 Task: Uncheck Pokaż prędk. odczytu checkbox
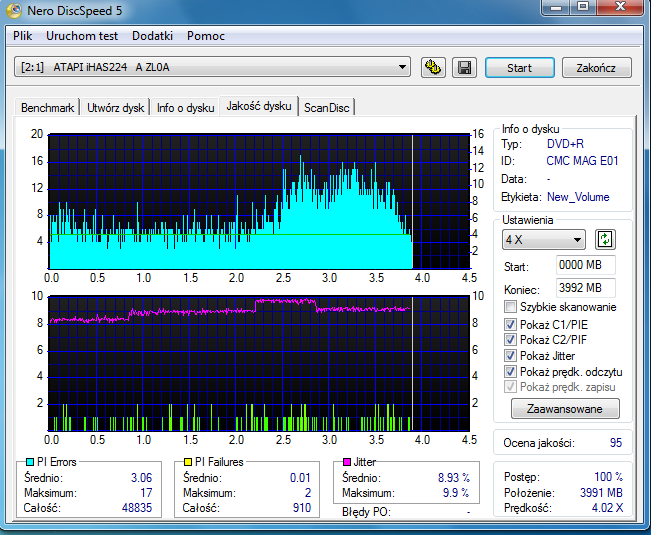pyautogui.click(x=510, y=371)
